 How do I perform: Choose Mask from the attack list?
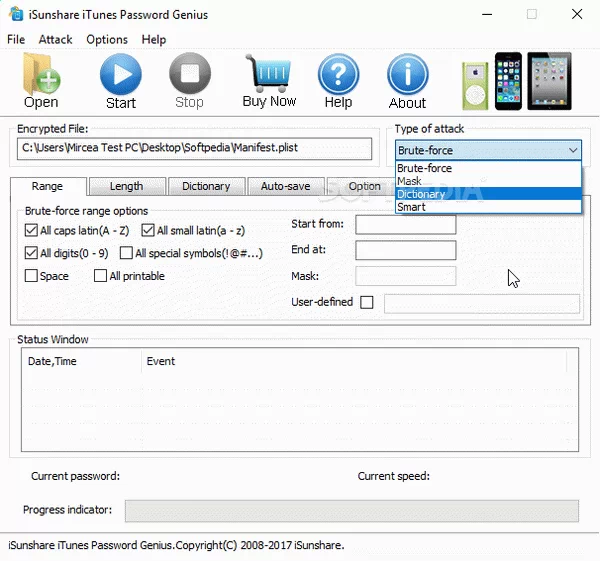(x=488, y=181)
